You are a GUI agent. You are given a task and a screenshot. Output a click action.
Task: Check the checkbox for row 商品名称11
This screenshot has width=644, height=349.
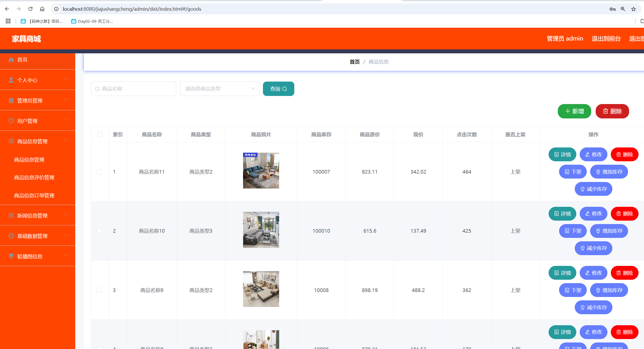click(x=100, y=172)
